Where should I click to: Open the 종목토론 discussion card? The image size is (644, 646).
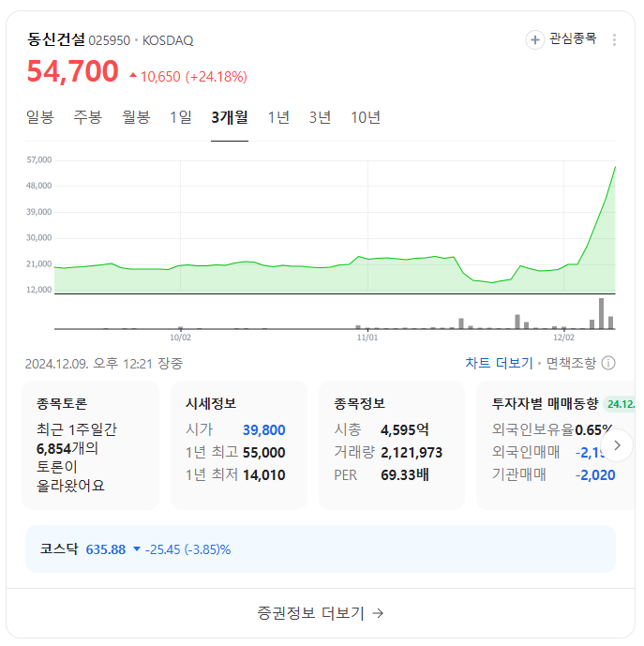[90, 445]
